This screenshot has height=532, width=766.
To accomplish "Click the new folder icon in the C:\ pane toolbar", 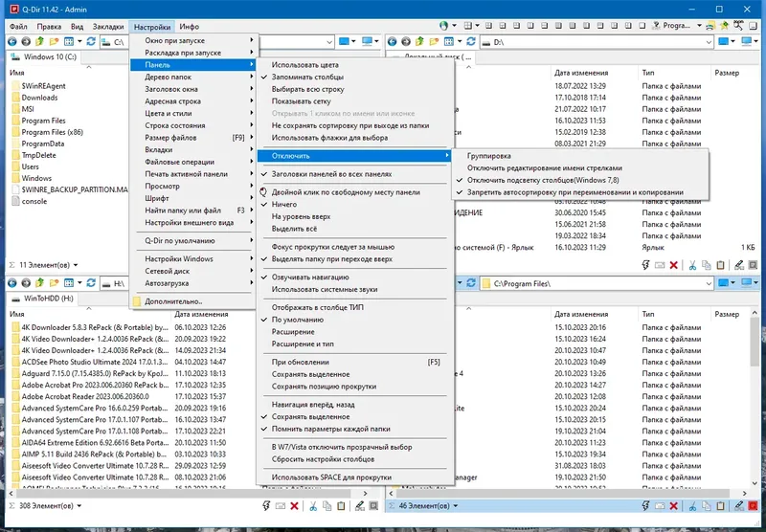I will point(54,42).
